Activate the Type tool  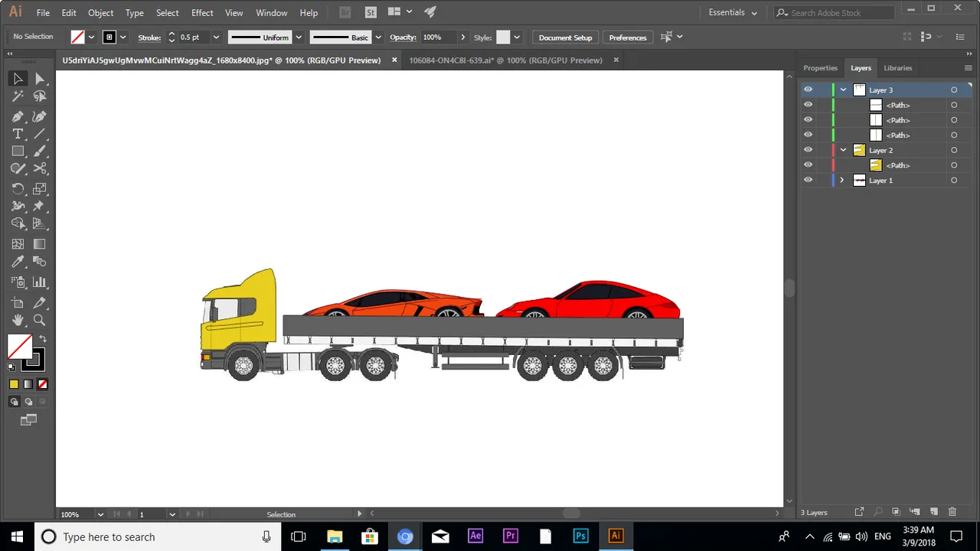(18, 134)
